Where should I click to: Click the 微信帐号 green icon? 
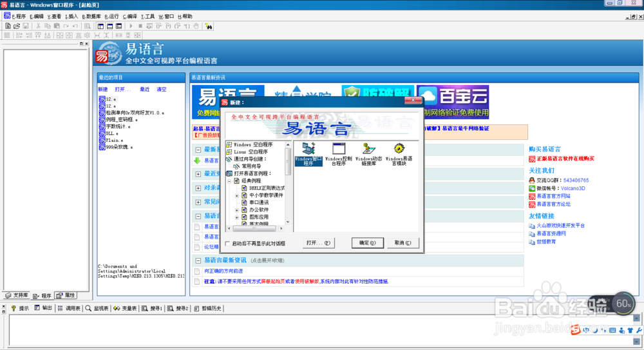pyautogui.click(x=532, y=188)
